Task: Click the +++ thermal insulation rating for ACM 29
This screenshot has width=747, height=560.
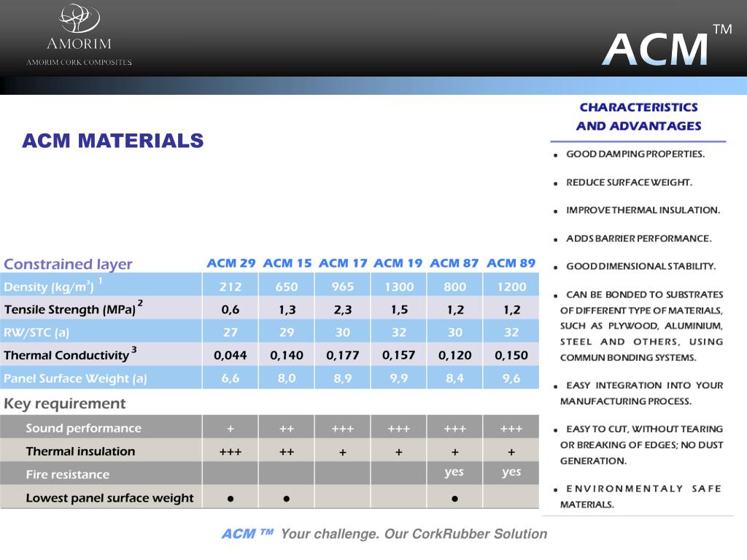Action: [231, 451]
